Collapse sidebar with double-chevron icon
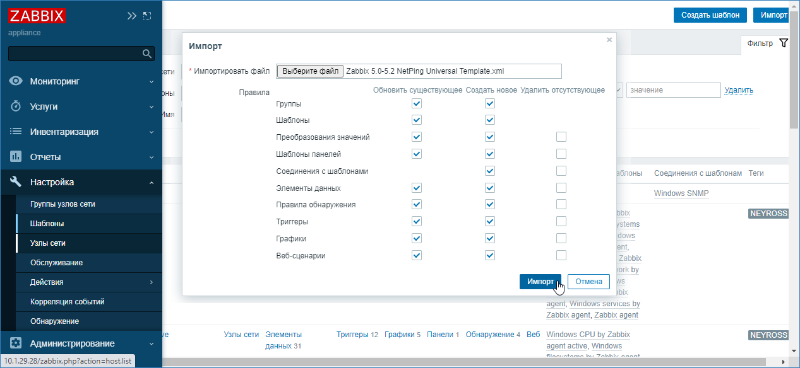800x368 pixels. [132, 16]
